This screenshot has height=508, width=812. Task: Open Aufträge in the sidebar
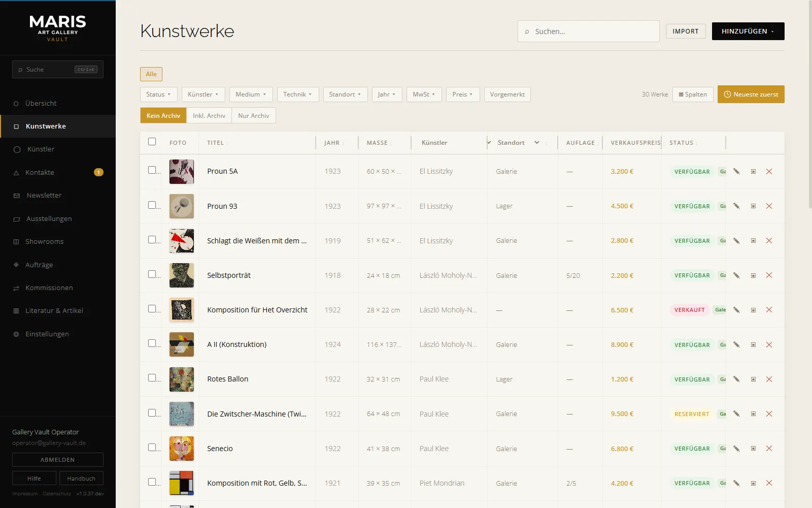pyautogui.click(x=58, y=265)
